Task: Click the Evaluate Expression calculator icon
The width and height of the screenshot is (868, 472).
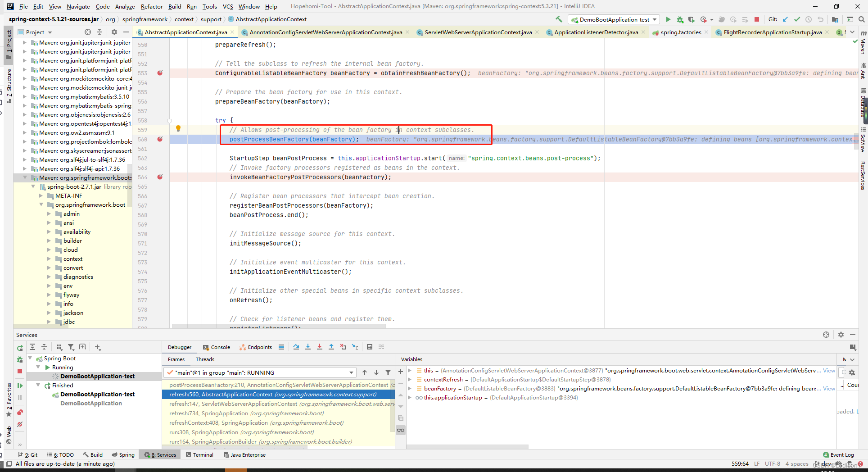Action: pyautogui.click(x=370, y=347)
